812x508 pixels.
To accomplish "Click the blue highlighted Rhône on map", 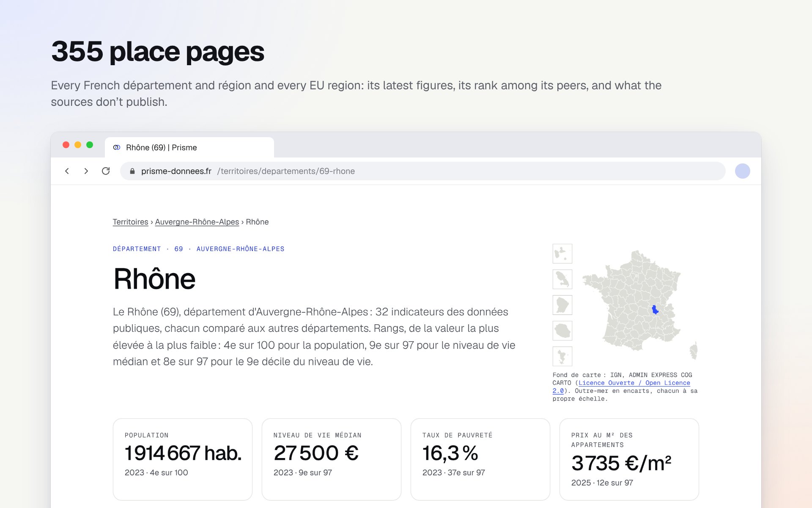I will [x=655, y=310].
